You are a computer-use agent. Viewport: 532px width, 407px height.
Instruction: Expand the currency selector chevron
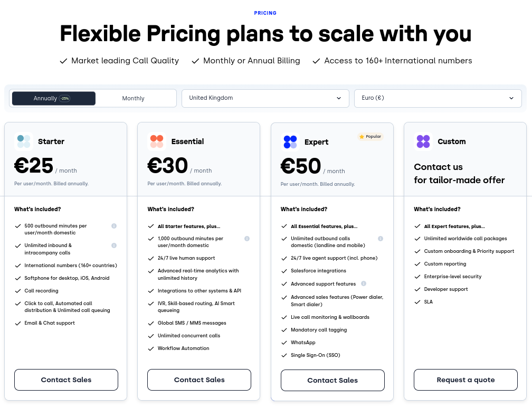tap(511, 98)
